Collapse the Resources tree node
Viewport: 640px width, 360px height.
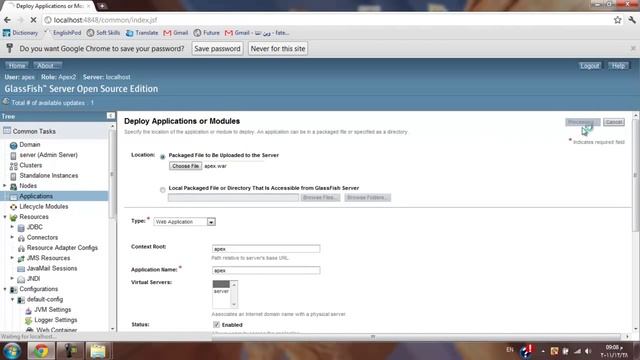pos(5,217)
